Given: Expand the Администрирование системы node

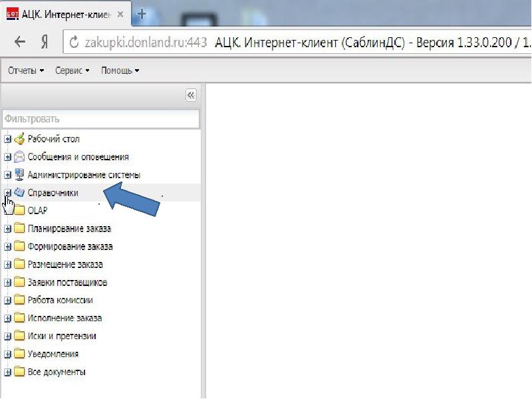Looking at the screenshot, I should [7, 175].
